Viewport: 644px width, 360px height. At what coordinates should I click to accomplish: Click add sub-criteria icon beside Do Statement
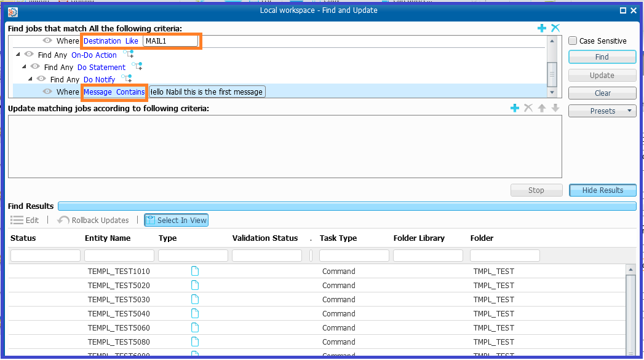(137, 67)
